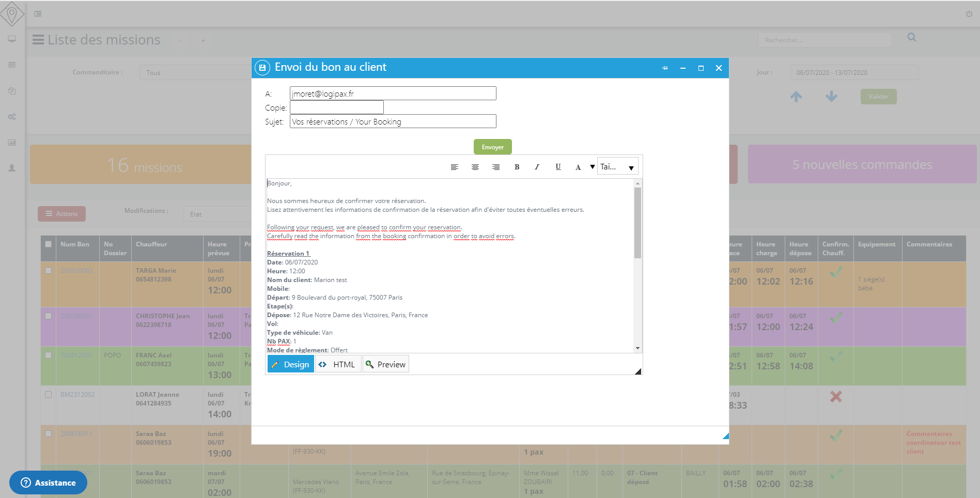Toggle bold formatting in email editor

tap(517, 167)
